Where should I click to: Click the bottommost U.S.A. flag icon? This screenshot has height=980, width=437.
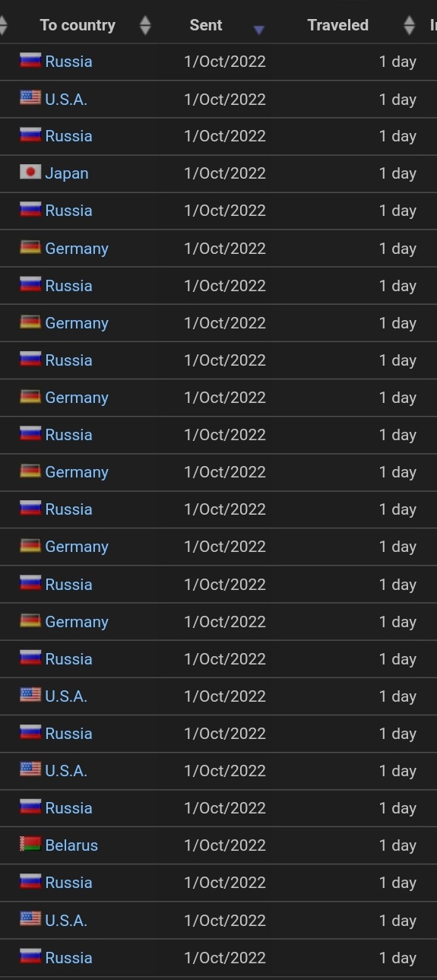30,919
